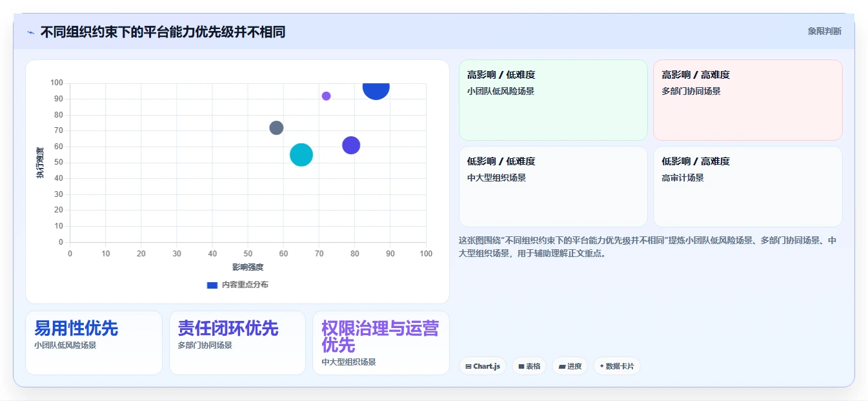Click the 象限判断 tag in the header

tap(824, 31)
